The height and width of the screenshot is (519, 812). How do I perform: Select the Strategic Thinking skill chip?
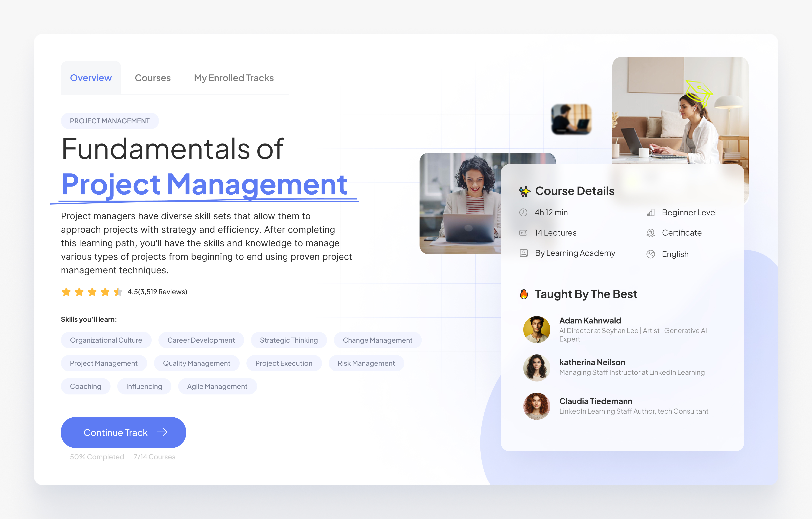coord(289,340)
